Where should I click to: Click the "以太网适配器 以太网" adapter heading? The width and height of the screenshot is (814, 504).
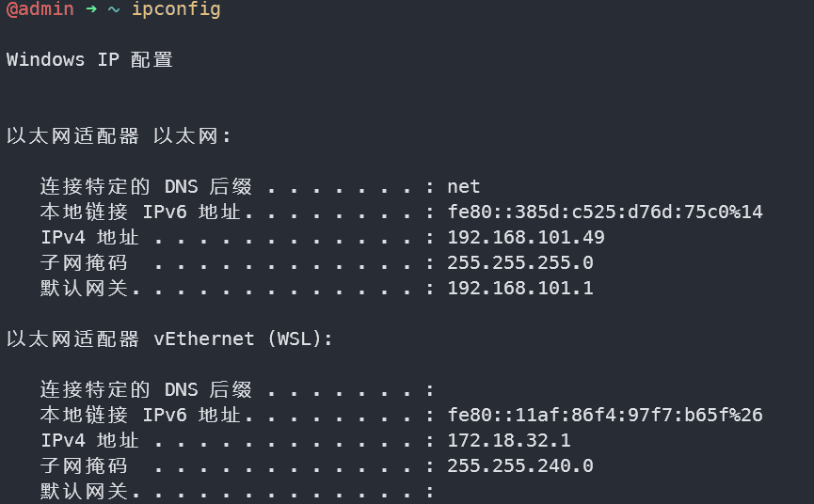[x=119, y=136]
